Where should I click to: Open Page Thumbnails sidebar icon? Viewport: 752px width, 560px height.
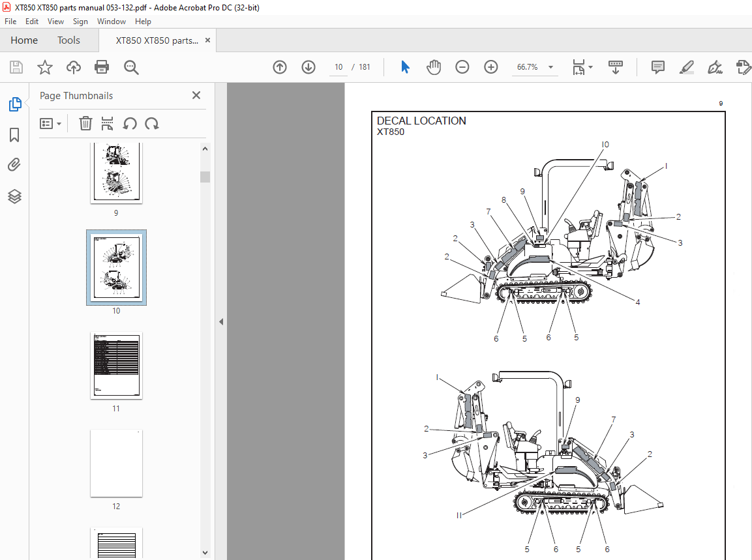(x=15, y=104)
